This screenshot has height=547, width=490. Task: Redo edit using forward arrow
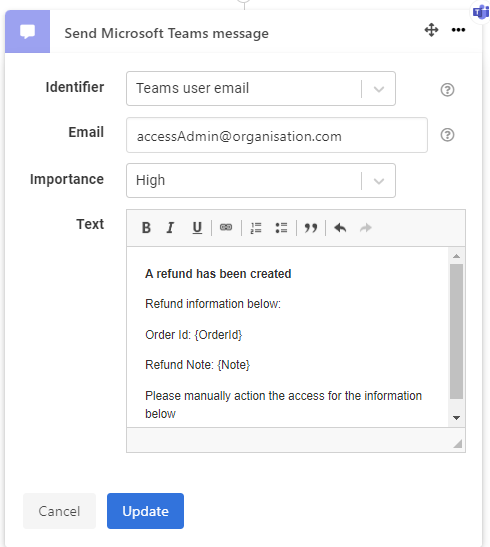[366, 228]
